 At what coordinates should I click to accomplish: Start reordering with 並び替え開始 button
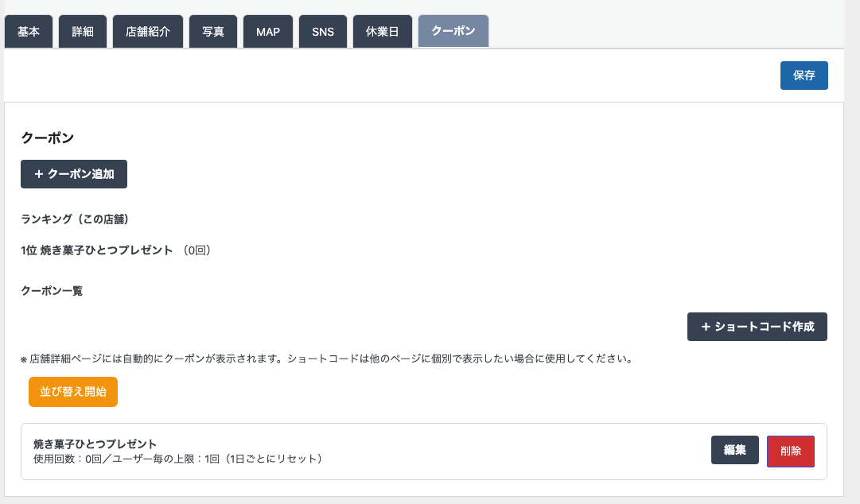[x=73, y=392]
